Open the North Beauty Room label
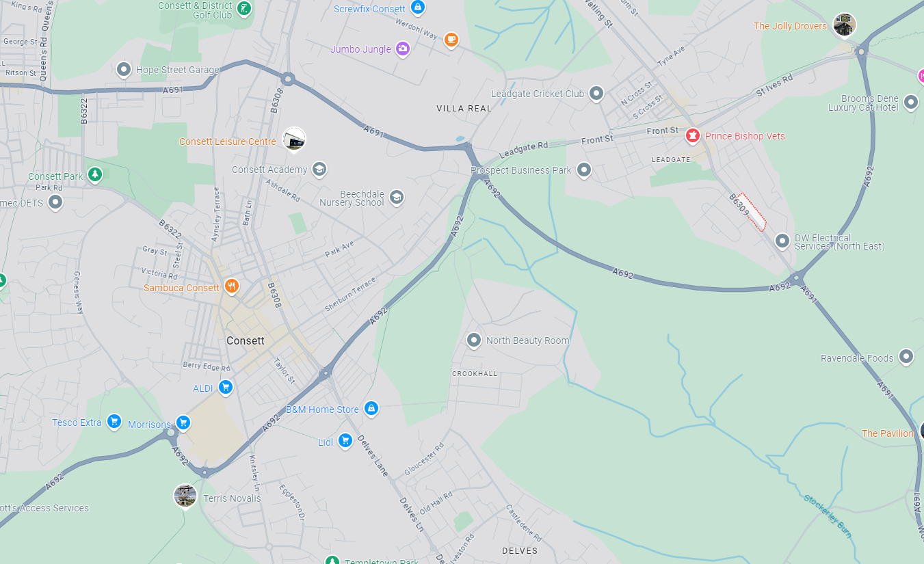 (x=527, y=340)
